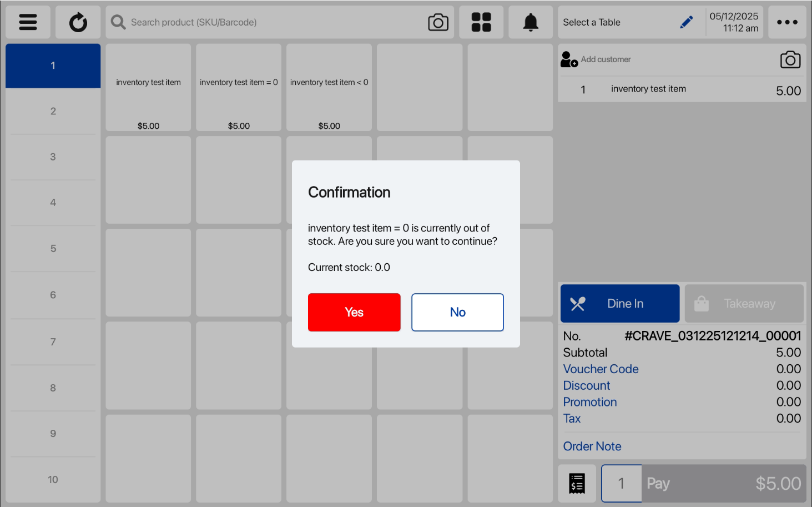Select Dine In order type

click(619, 303)
